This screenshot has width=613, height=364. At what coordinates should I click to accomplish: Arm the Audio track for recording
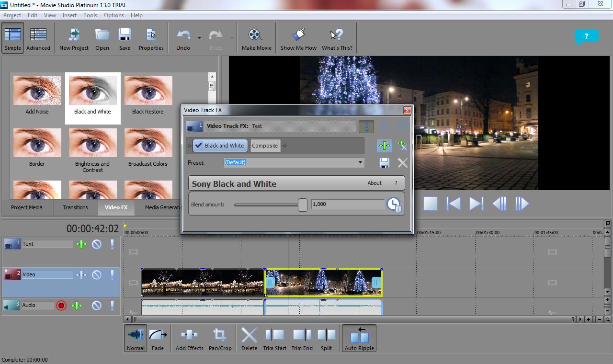click(x=61, y=306)
